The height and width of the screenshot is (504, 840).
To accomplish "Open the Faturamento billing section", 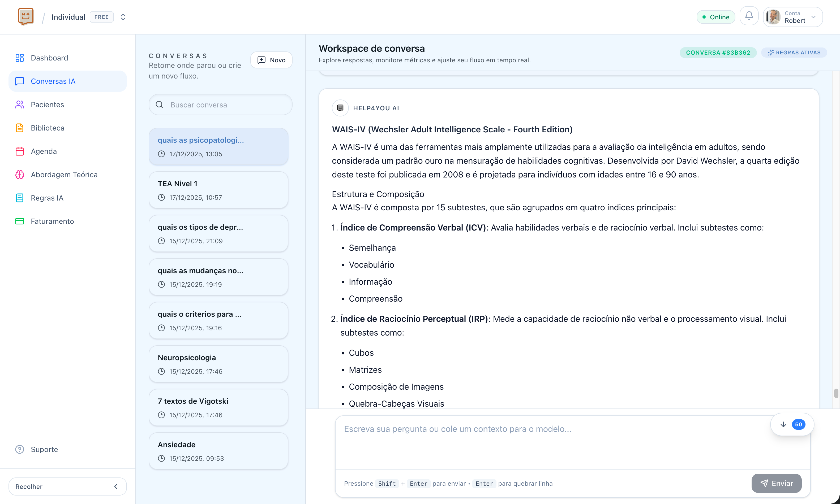I will tap(52, 221).
